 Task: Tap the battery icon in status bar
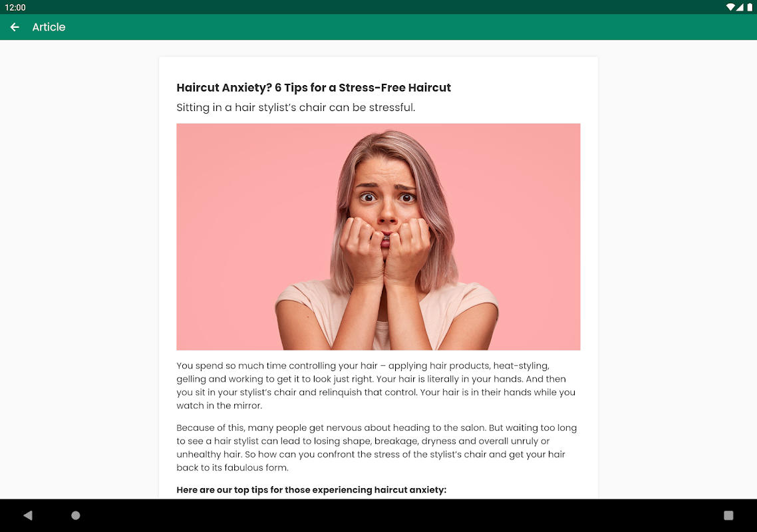tap(749, 7)
